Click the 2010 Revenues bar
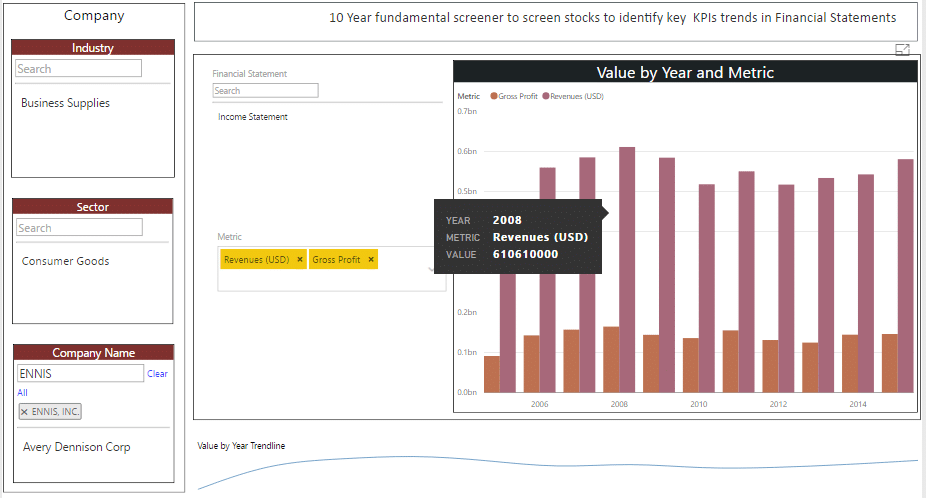Screen dimensions: 926x498 coord(707,288)
